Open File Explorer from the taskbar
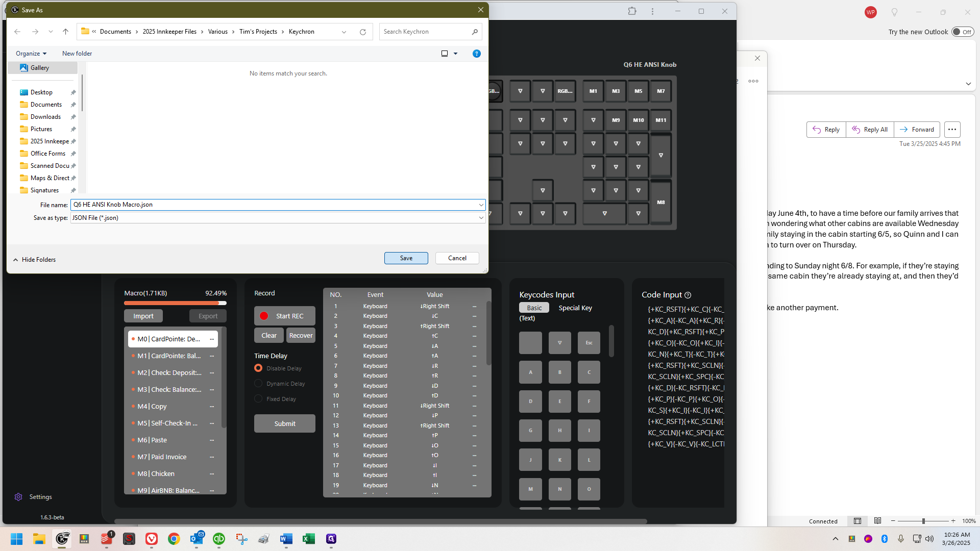Screen dimensions: 980x551 (39, 539)
